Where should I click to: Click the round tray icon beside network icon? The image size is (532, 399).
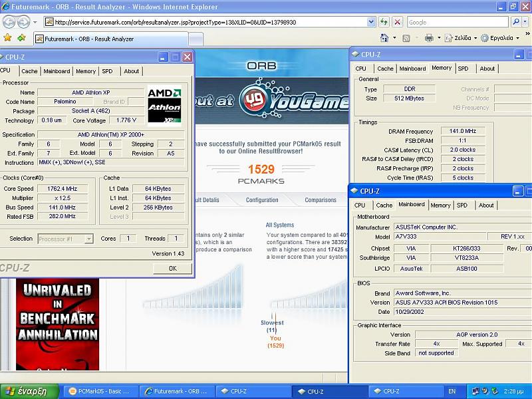tap(485, 391)
